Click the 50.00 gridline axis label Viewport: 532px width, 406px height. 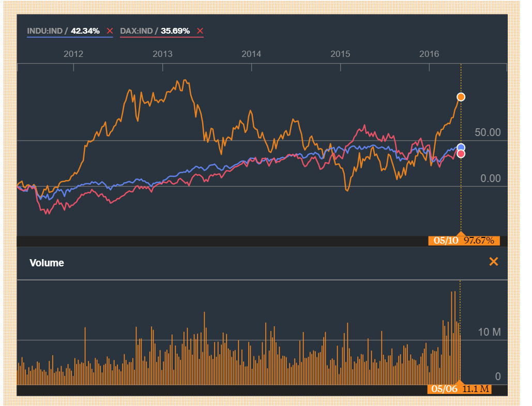point(488,132)
